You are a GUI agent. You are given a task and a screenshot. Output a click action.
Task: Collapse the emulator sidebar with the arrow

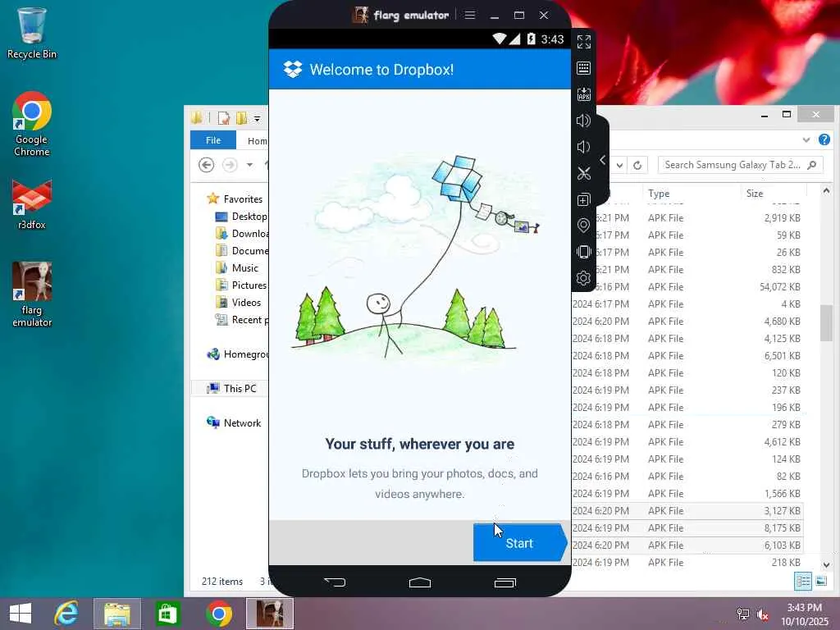click(603, 160)
